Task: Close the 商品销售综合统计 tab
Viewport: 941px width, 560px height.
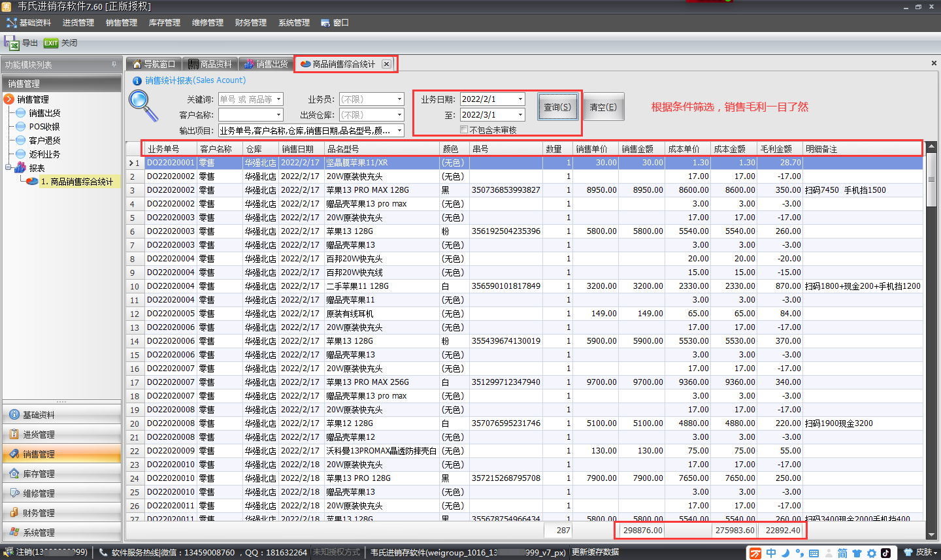Action: pyautogui.click(x=387, y=64)
